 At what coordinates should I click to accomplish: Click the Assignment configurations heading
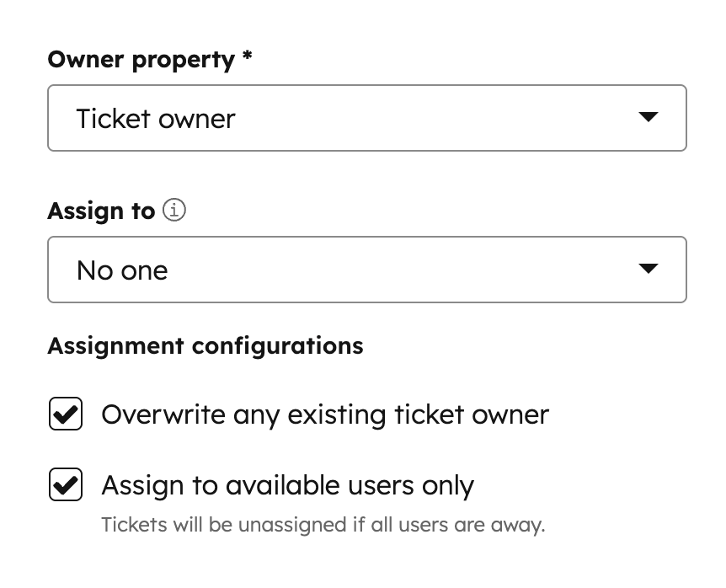tap(206, 345)
